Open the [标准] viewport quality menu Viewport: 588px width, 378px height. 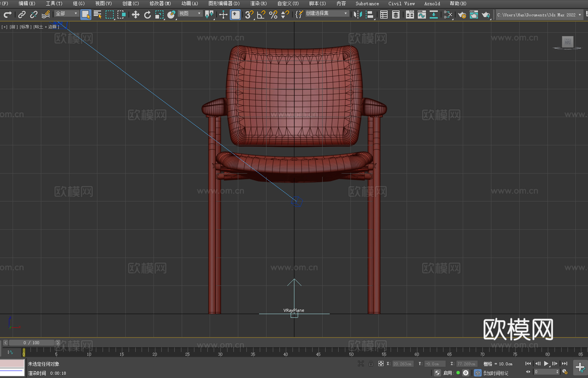(25, 27)
